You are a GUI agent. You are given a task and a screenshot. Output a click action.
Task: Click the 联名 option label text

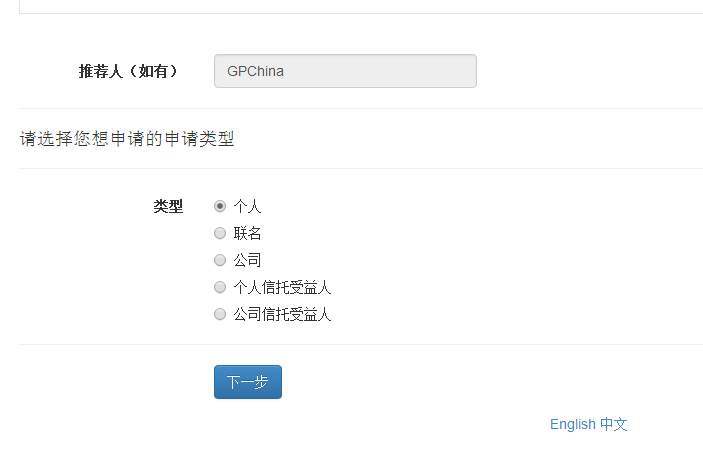point(247,233)
